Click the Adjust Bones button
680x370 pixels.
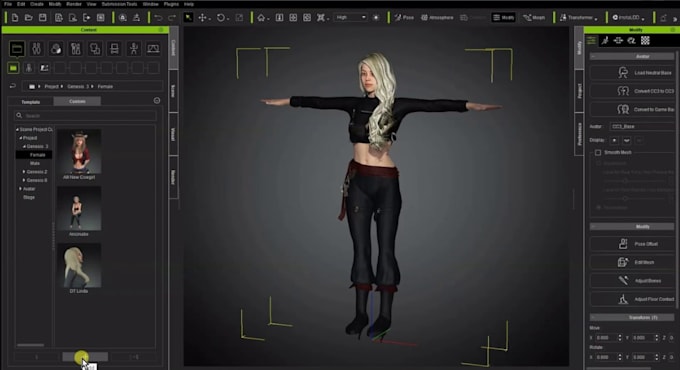point(632,281)
